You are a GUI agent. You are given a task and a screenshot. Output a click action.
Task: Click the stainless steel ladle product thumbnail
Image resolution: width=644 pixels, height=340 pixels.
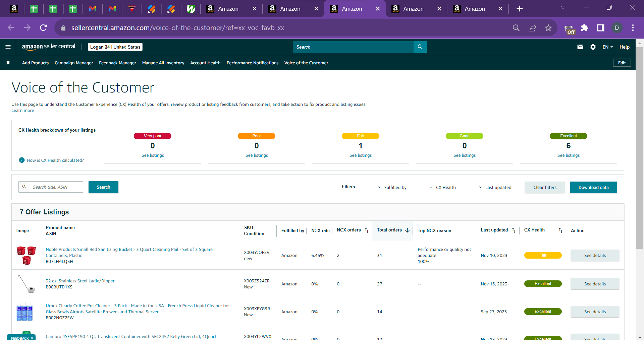[x=26, y=284]
